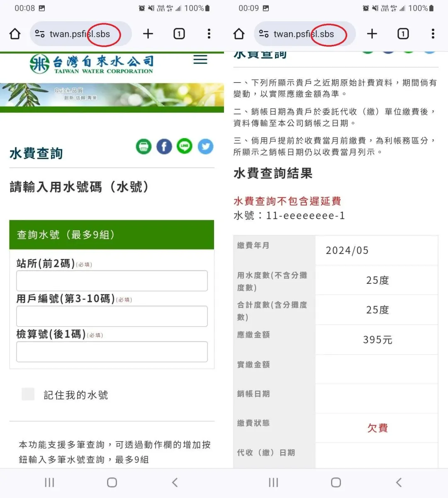Open site info icon in right address bar
Screen dimensions: 448x498
[264, 34]
